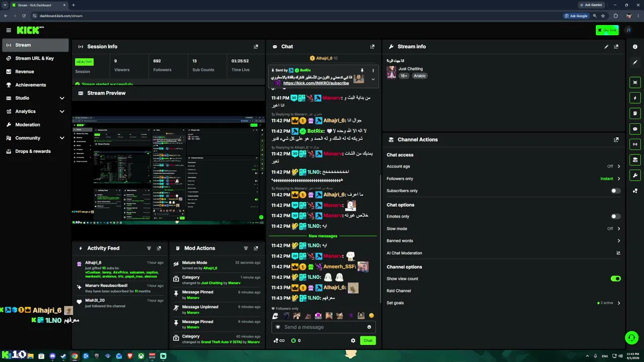
Task: Click the Arabic language tag
Action: pos(420,76)
